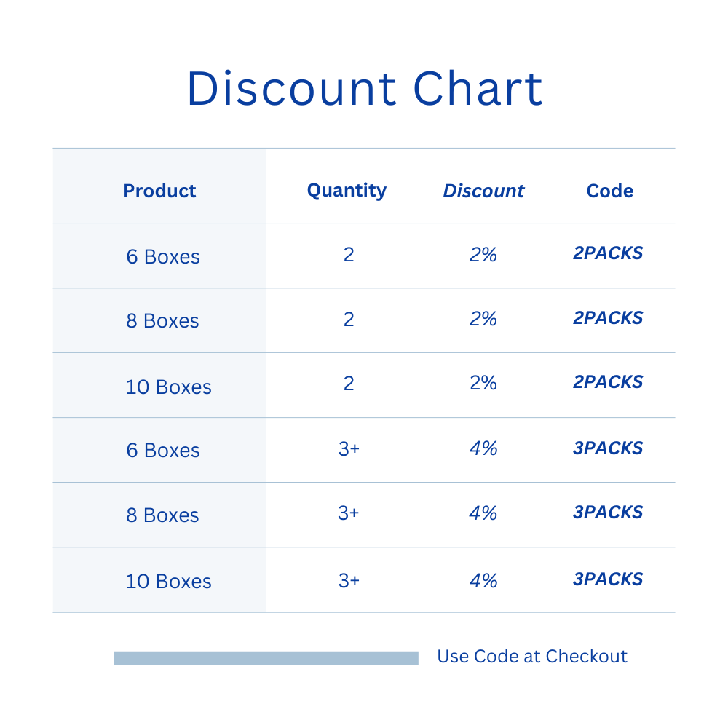Select 3PACKS code for 6 Boxes quantity 3+
The height and width of the screenshot is (728, 728).
click(608, 448)
